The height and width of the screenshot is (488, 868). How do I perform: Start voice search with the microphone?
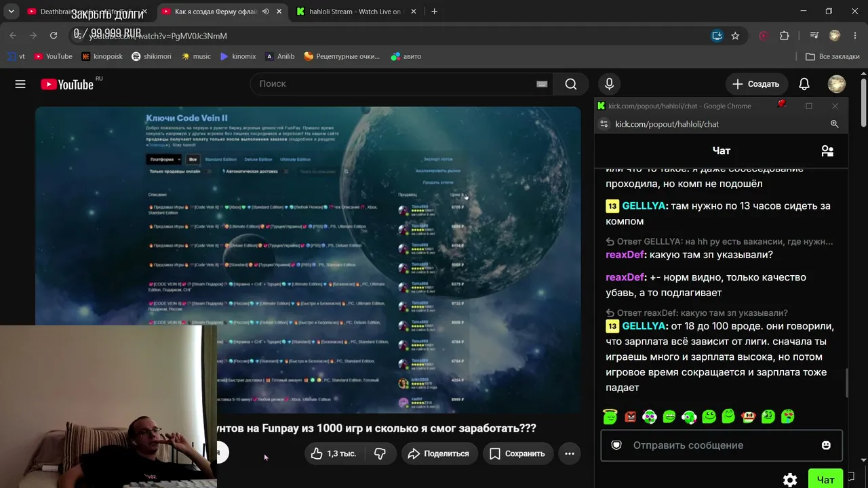pos(609,84)
